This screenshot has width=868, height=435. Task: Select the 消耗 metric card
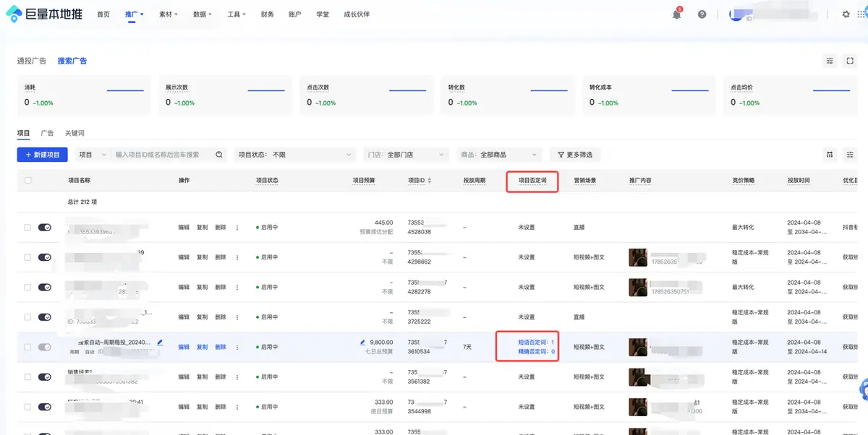click(84, 95)
